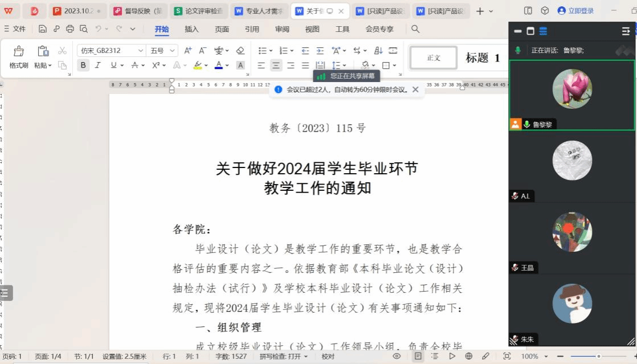Click the 立即登录 login button
The height and width of the screenshot is (364, 637).
tap(575, 11)
